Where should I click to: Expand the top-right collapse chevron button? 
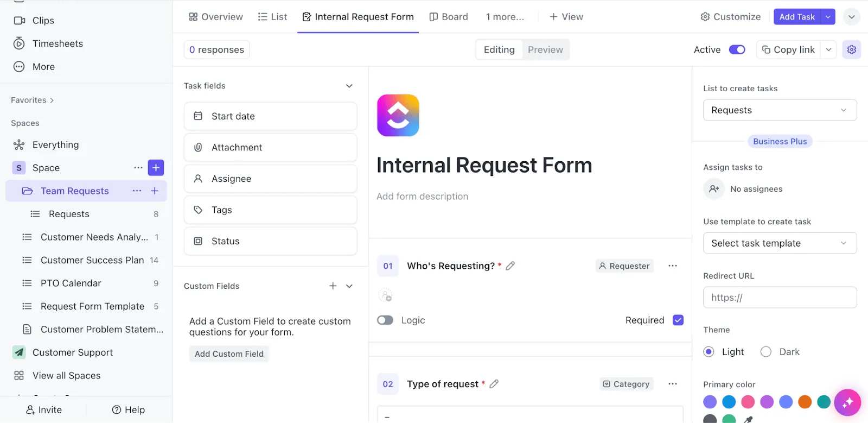pos(852,17)
